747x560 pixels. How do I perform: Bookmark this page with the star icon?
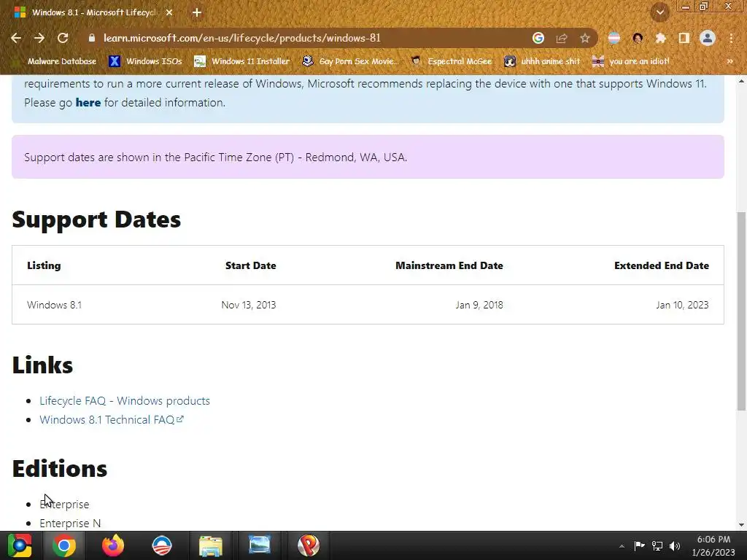(585, 38)
